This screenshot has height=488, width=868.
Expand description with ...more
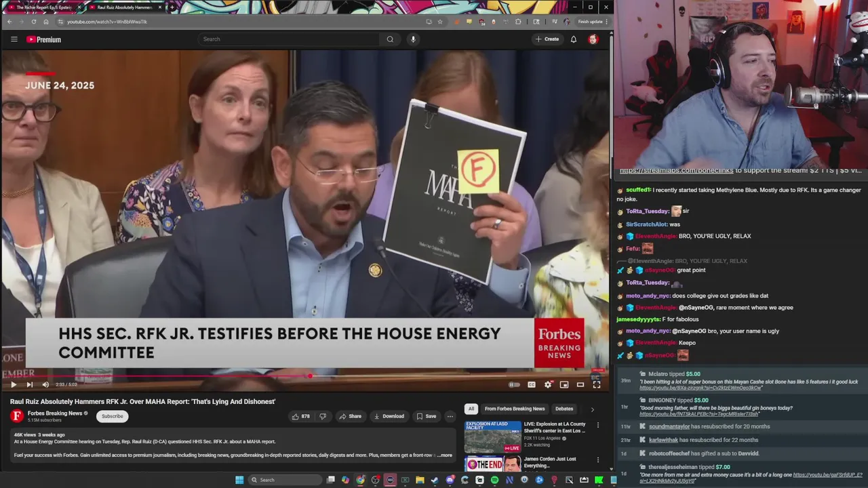click(x=445, y=455)
